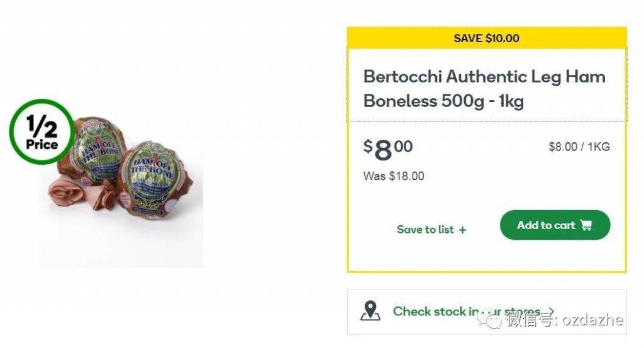Click the shopping cart icon
The height and width of the screenshot is (348, 644).
(587, 225)
